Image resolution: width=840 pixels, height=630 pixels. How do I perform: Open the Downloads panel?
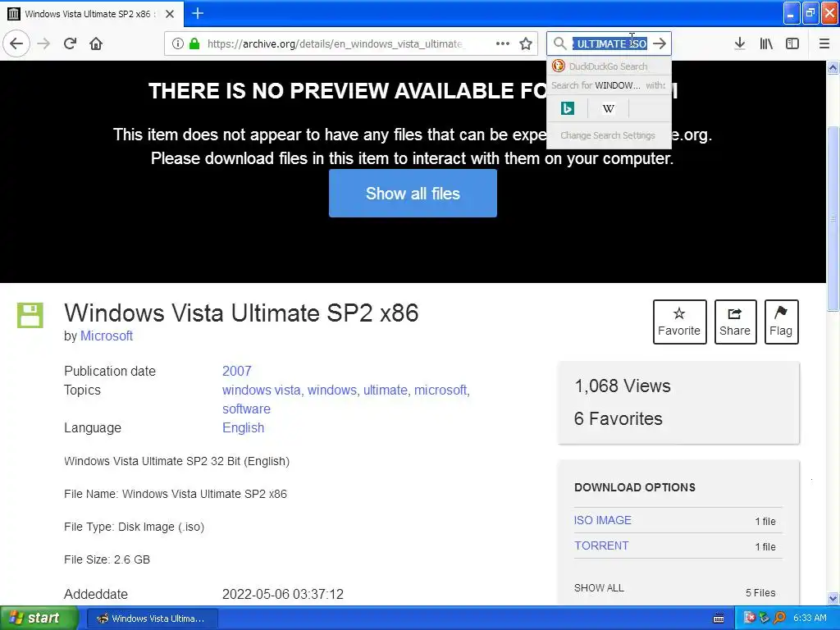coord(740,43)
